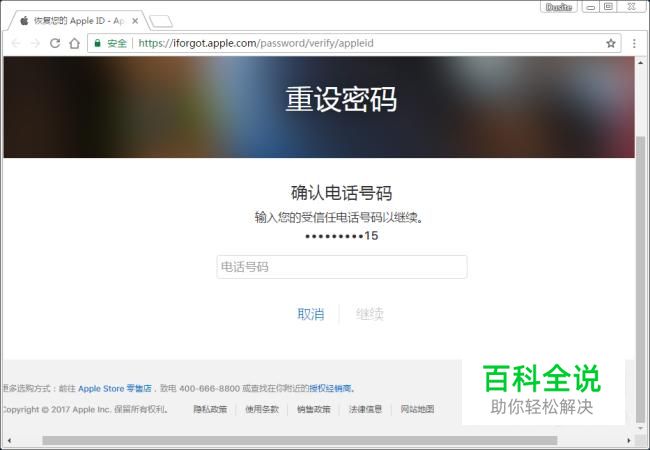Image resolution: width=650 pixels, height=450 pixels.
Task: Click the 确认电话号码 heading
Action: (x=342, y=193)
